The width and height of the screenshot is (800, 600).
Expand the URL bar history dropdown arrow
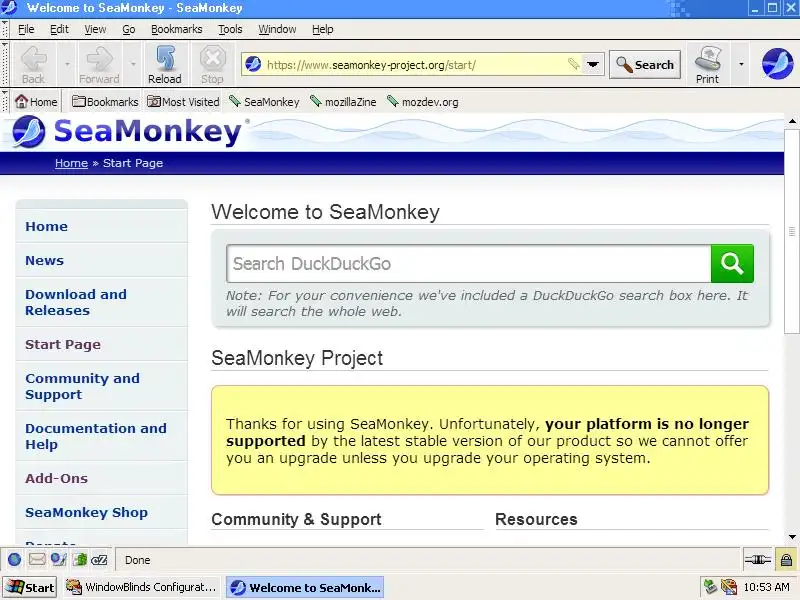(592, 64)
